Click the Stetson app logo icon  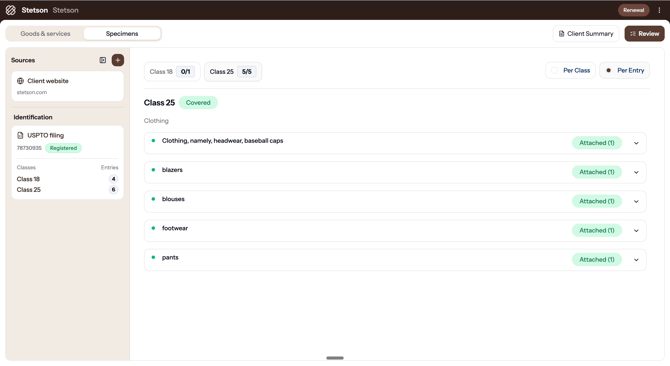click(x=11, y=10)
